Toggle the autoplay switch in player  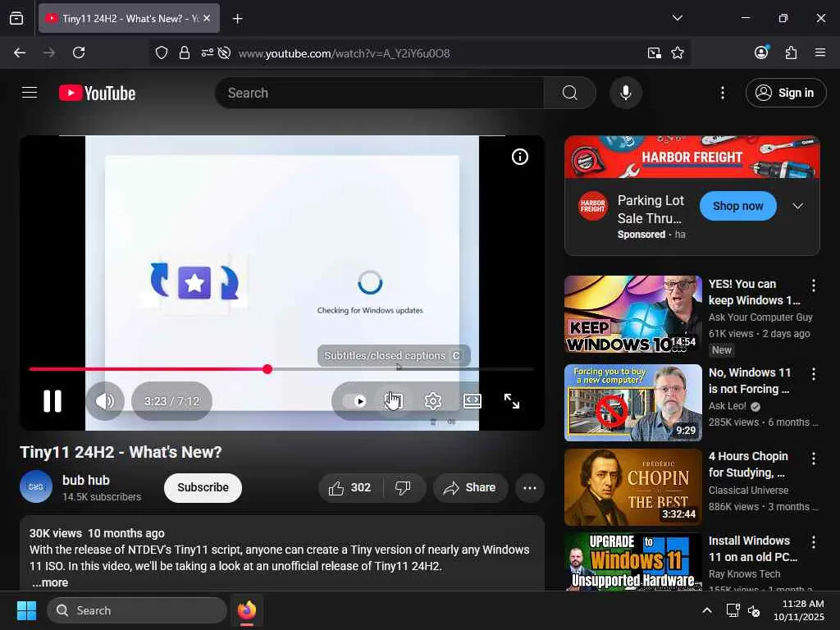coord(354,400)
